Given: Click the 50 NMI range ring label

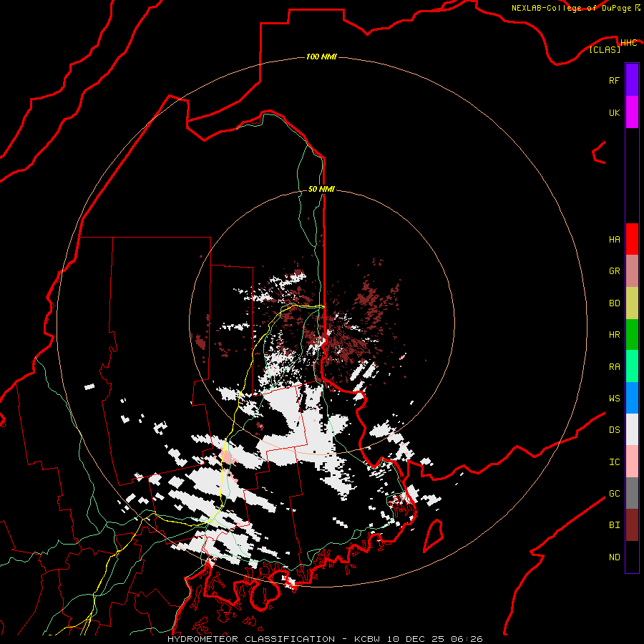Looking at the screenshot, I should tap(321, 189).
